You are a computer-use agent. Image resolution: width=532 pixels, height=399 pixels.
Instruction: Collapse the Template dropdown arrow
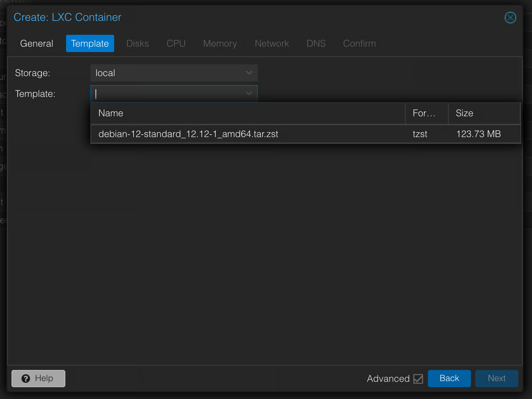click(x=249, y=94)
